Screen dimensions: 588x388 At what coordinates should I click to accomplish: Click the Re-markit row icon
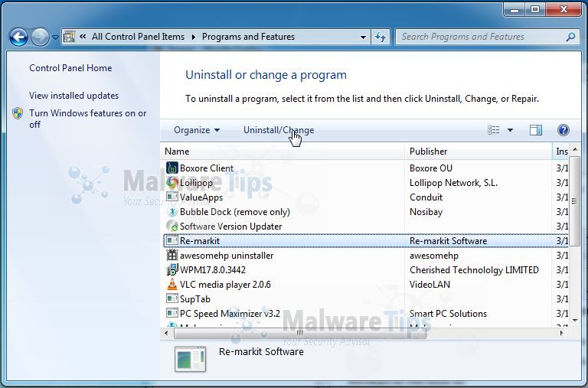172,240
